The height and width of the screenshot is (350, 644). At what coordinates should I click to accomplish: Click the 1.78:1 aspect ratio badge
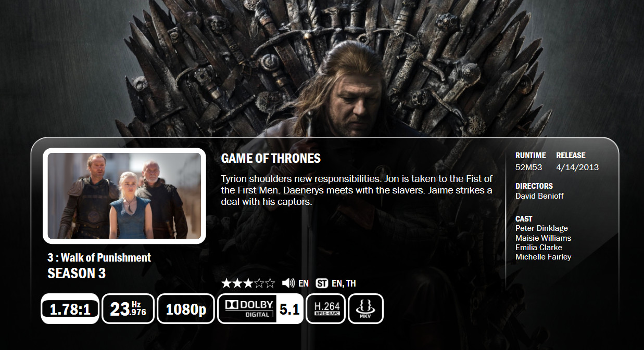(x=70, y=308)
